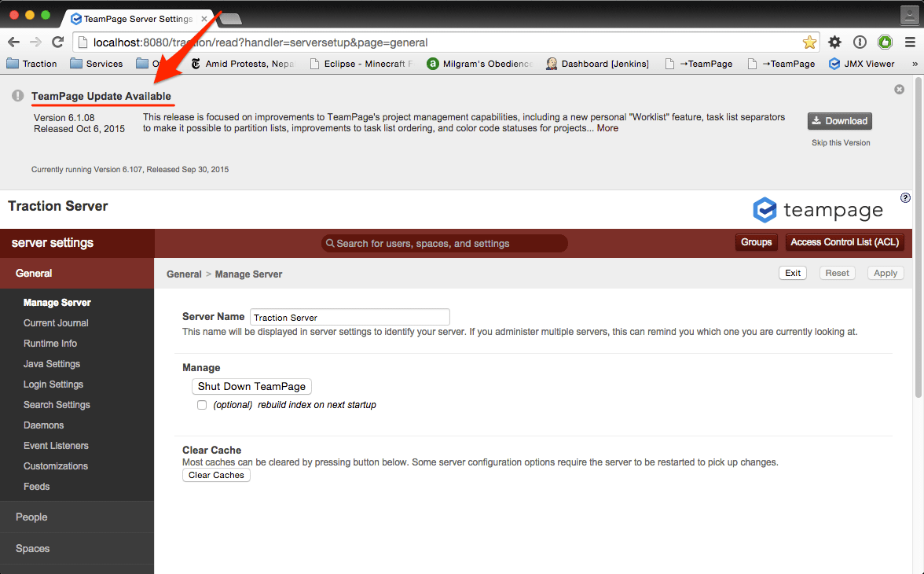924x574 pixels.
Task: Open the Services bookmarks folder
Action: (97, 64)
